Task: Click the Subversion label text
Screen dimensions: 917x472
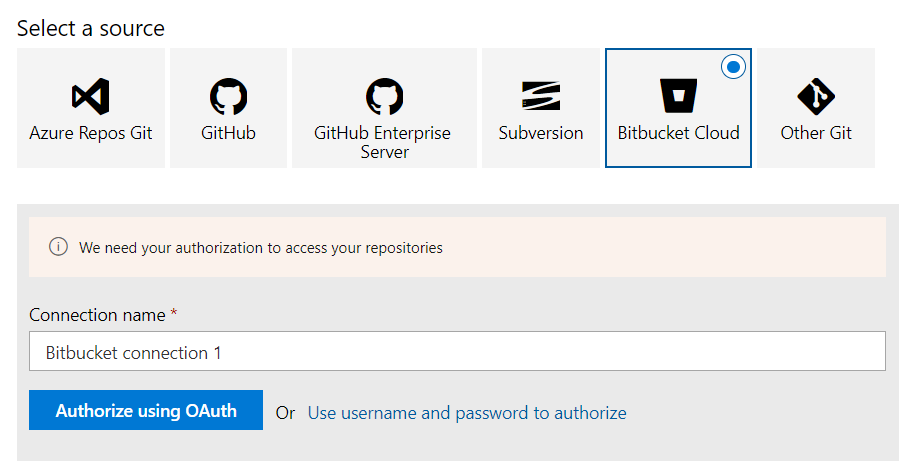Action: [541, 133]
